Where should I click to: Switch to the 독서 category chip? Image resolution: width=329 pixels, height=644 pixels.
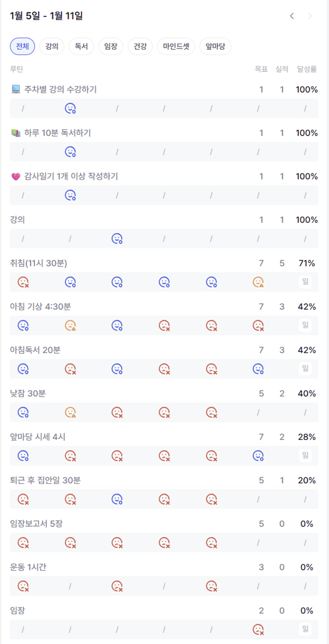click(81, 46)
